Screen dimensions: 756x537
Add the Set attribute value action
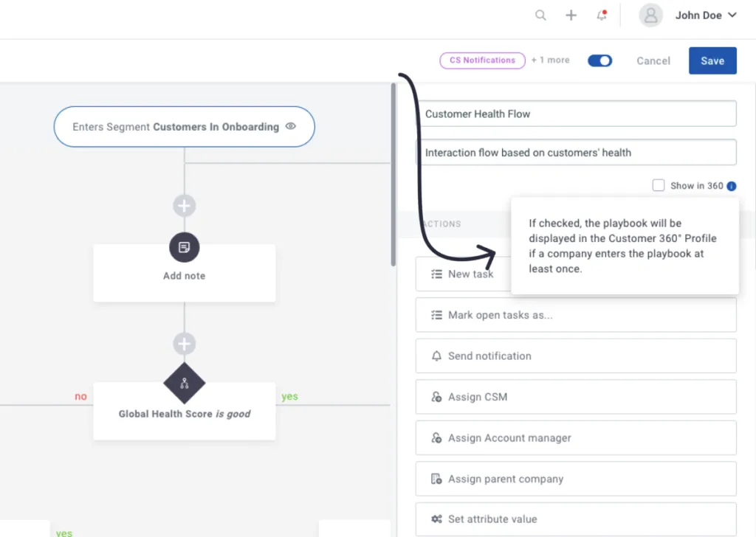[576, 519]
